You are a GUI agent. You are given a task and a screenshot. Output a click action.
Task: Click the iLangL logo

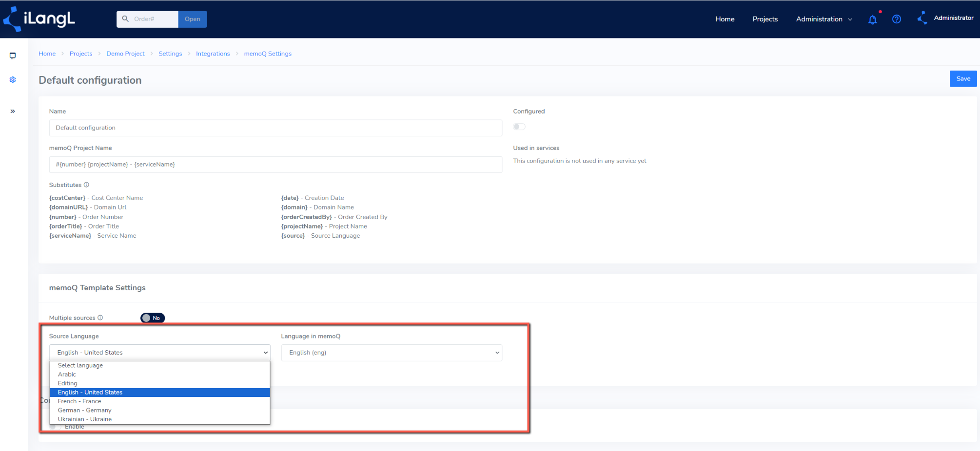[39, 19]
